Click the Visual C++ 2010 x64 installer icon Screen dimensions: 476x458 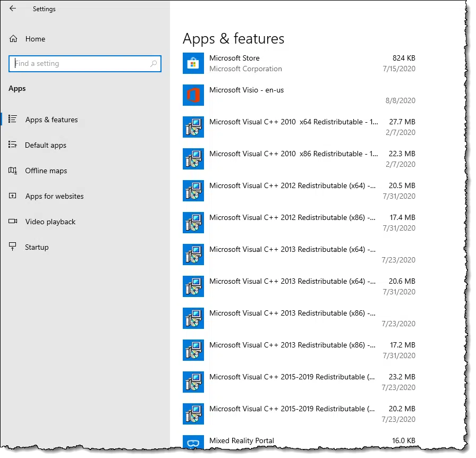coord(193,127)
